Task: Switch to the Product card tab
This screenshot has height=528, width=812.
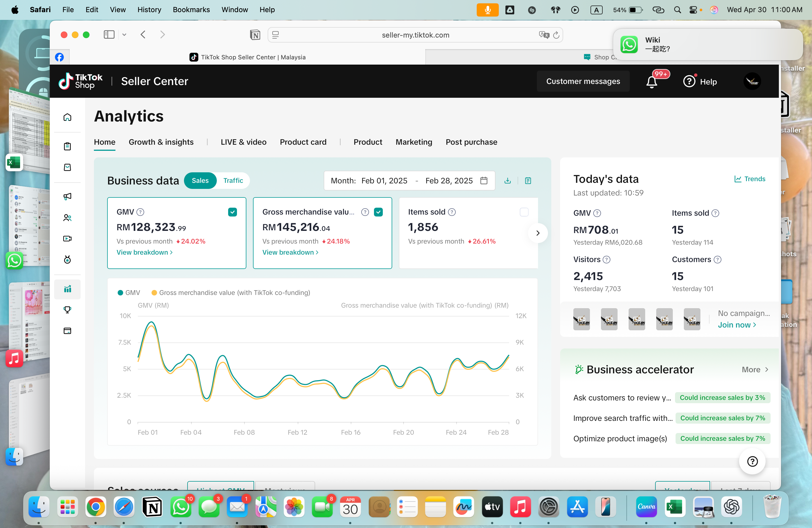Action: [303, 142]
